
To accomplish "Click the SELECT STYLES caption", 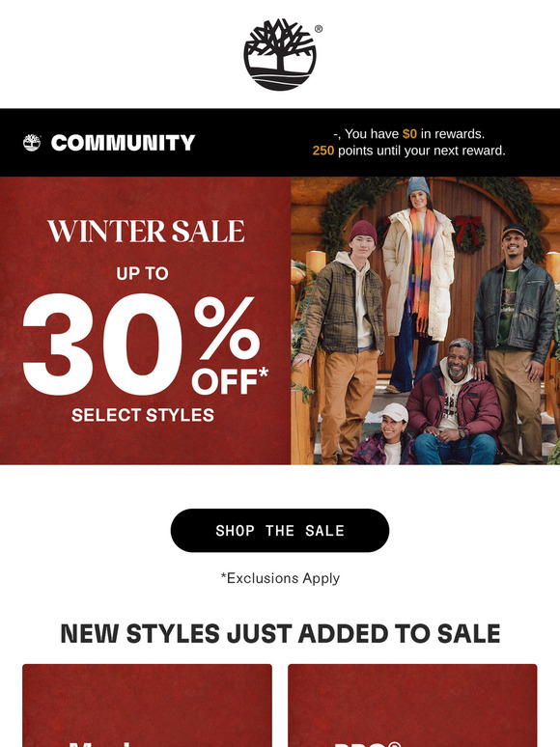I will 143,415.
